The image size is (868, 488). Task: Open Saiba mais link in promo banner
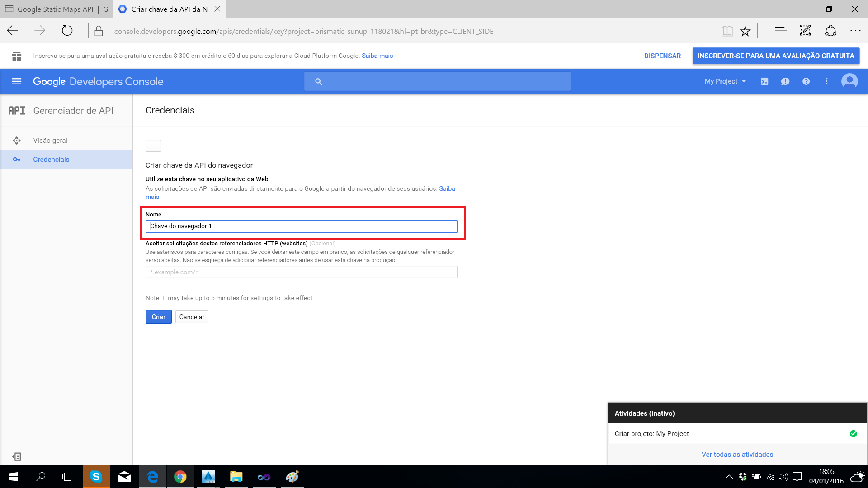coord(377,56)
